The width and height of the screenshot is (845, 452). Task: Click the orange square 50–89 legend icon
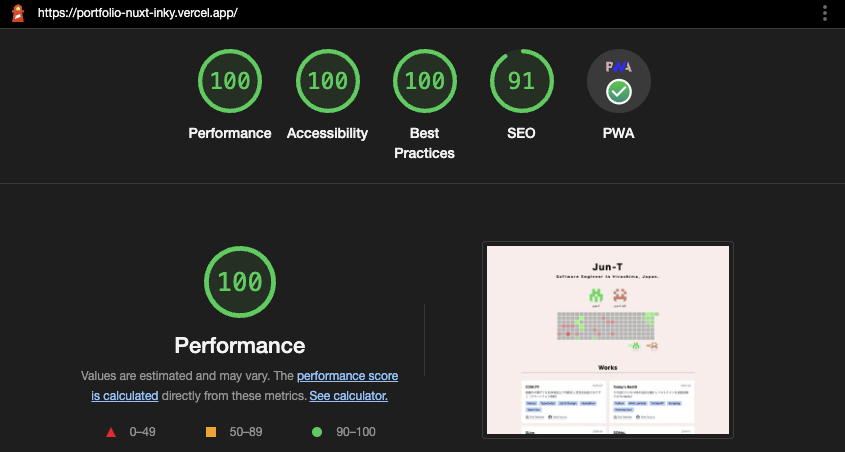(x=211, y=432)
